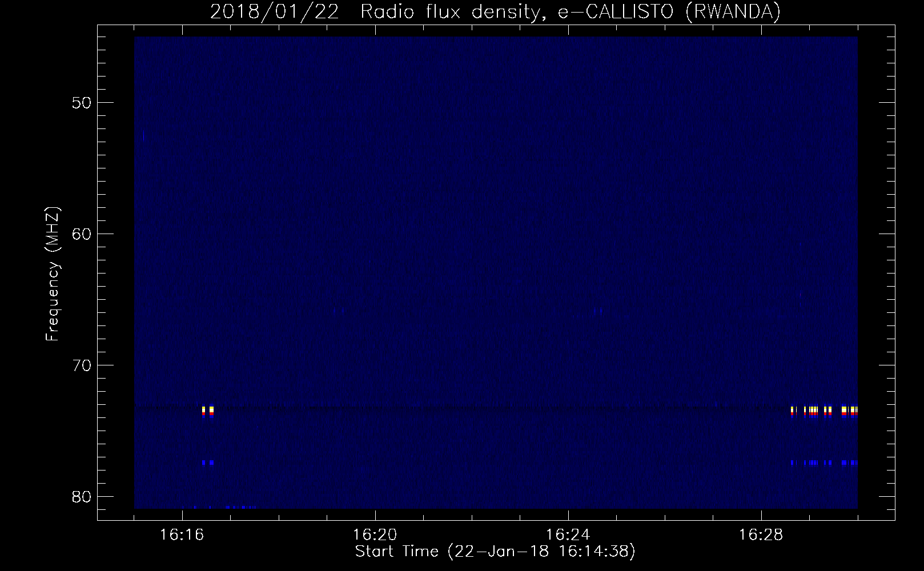Click the faint blue burst near 16:16 at 77 MHz
This screenshot has width=924, height=571.
(208, 463)
